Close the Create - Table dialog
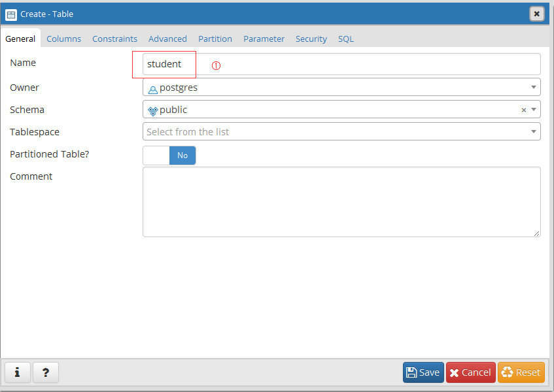The image size is (554, 392). (x=537, y=14)
